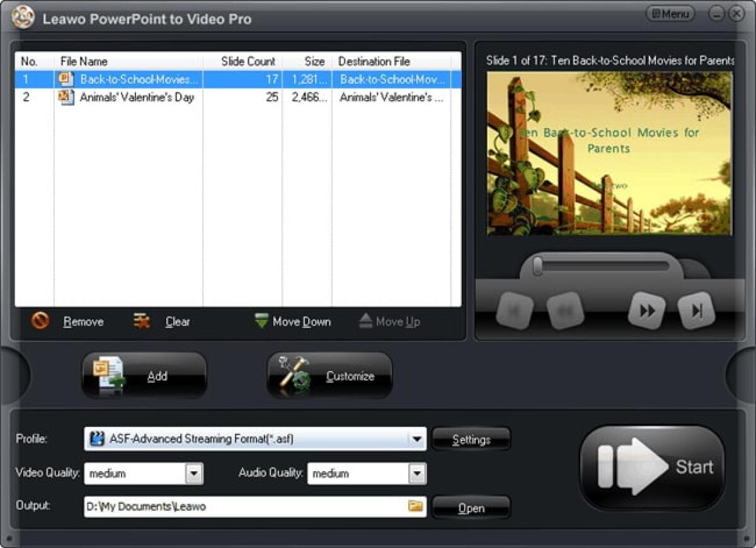
Task: Sort list by the Slide Count column header
Action: [x=248, y=61]
